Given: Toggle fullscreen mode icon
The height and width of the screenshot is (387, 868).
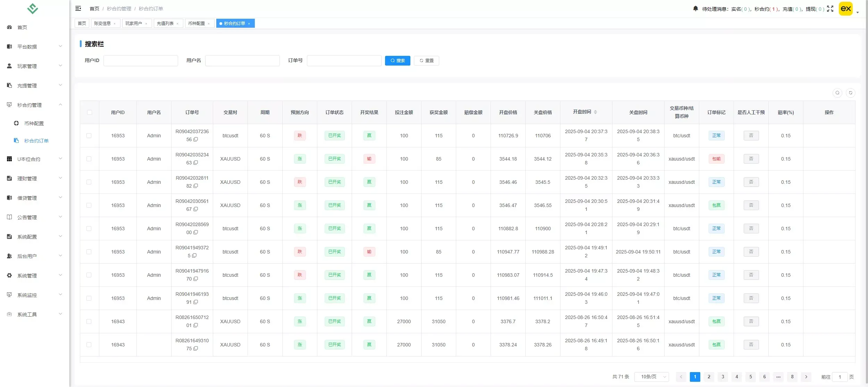Looking at the screenshot, I should (x=830, y=9).
